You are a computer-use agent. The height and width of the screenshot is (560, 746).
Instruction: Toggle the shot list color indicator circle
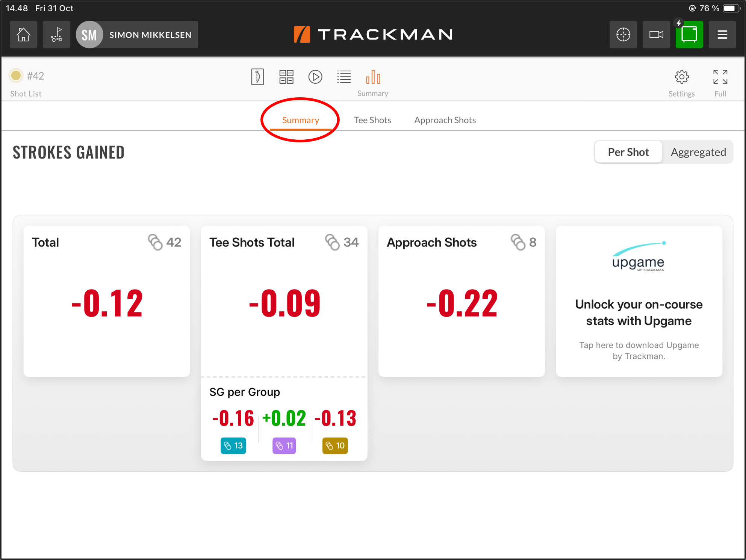[x=16, y=75]
